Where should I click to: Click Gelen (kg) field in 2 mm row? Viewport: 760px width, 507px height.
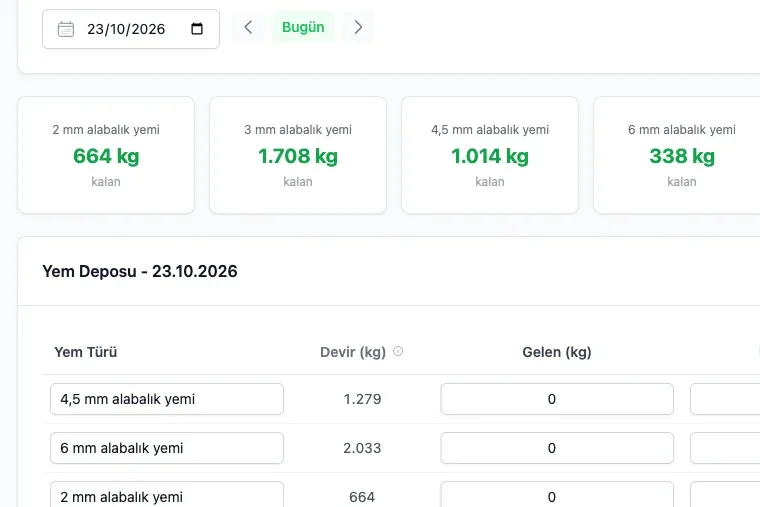click(x=557, y=494)
